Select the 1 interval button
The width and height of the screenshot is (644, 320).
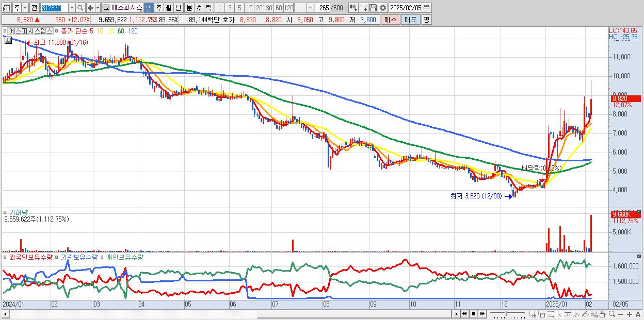coord(220,8)
